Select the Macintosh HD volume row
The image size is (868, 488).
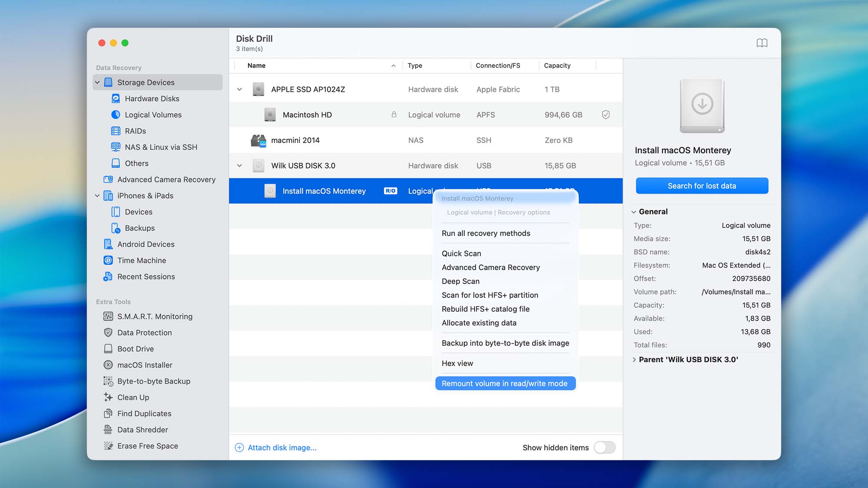tap(426, 115)
